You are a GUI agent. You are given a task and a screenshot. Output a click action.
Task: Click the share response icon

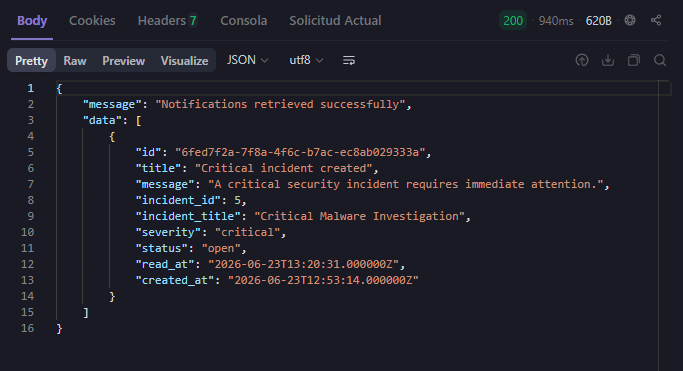click(x=656, y=20)
